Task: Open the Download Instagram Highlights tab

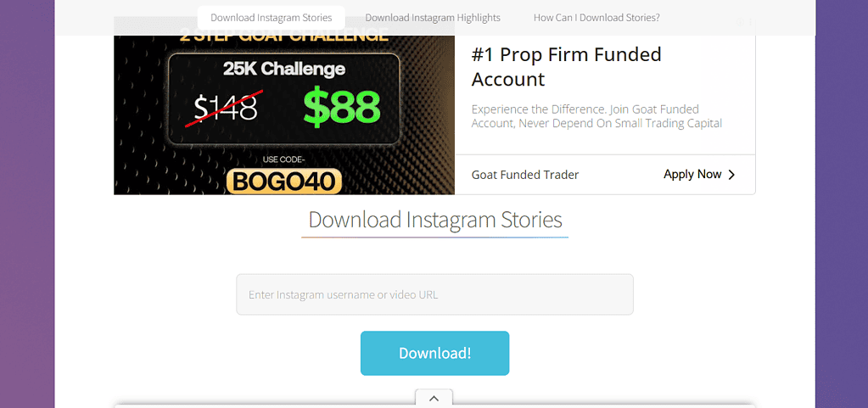Action: pyautogui.click(x=433, y=17)
